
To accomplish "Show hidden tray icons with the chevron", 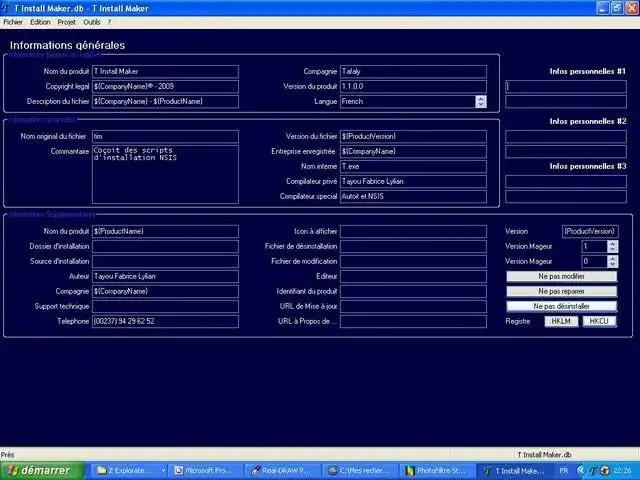I will tap(581, 471).
